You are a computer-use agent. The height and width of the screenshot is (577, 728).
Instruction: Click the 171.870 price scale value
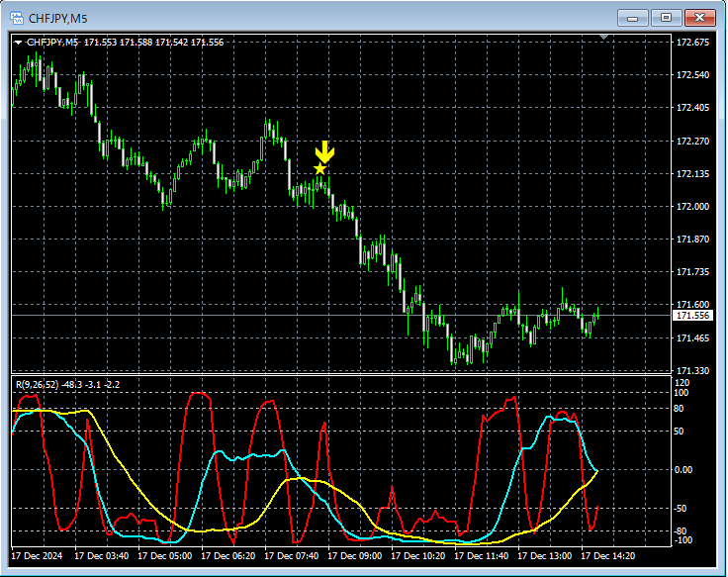[692, 240]
